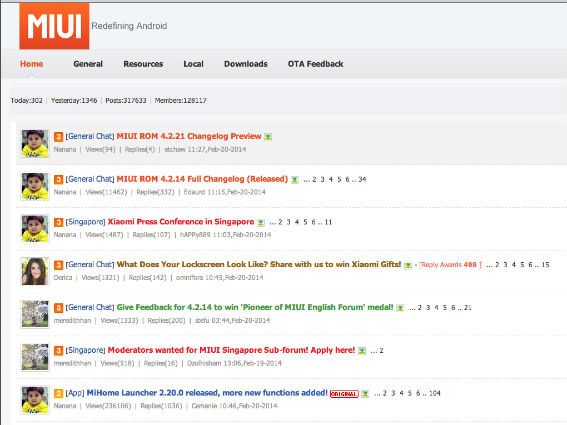The width and height of the screenshot is (567, 425).
Task: Open Nanana avatar on 4.2.21 Changelog Preview row
Action: click(x=35, y=144)
